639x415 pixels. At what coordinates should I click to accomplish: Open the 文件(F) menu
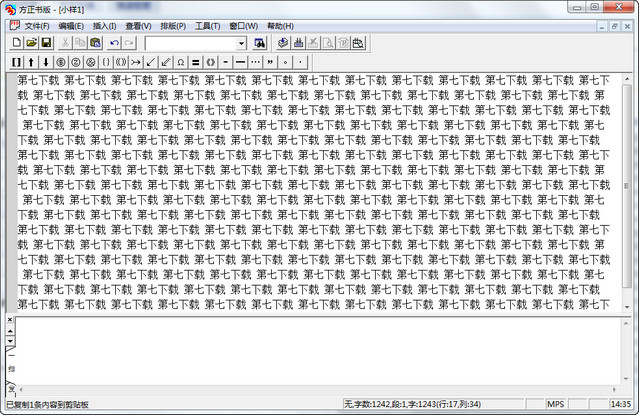pyautogui.click(x=37, y=25)
